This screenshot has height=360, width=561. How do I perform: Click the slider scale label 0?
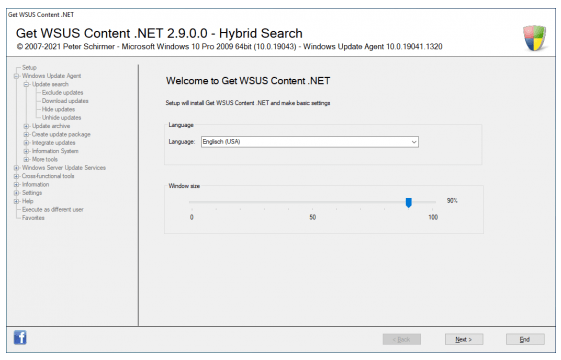[x=192, y=217]
